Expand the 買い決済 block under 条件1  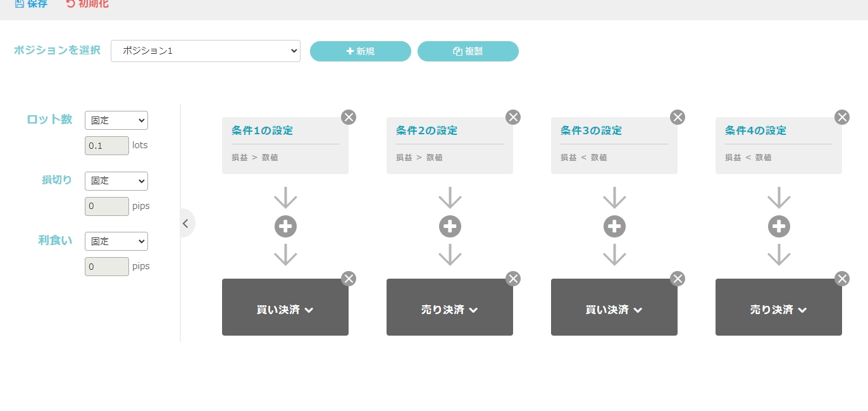[x=285, y=310]
